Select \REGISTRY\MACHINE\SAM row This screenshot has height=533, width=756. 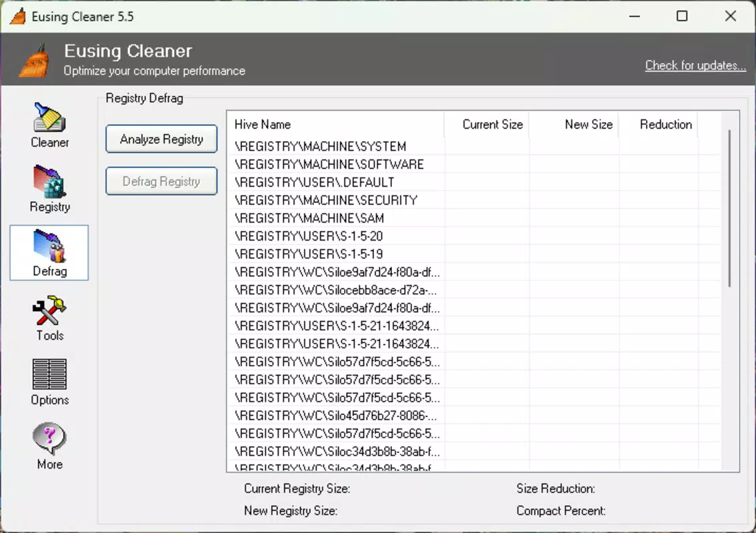point(474,218)
